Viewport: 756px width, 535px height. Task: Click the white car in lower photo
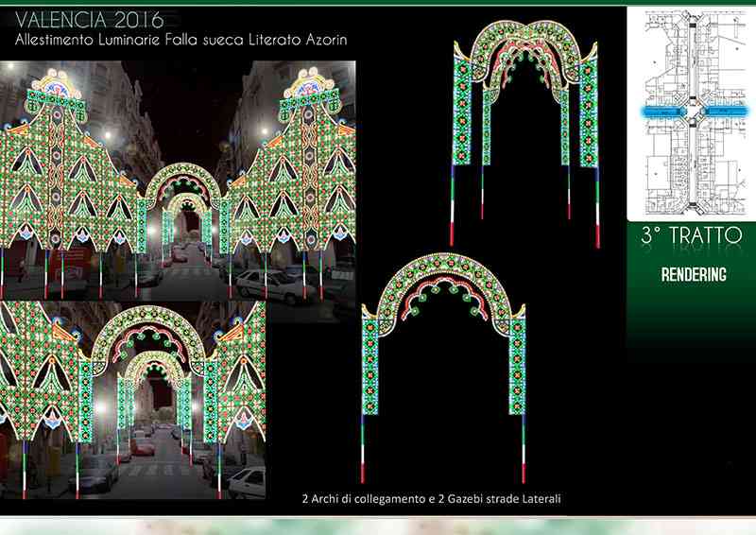point(244,480)
